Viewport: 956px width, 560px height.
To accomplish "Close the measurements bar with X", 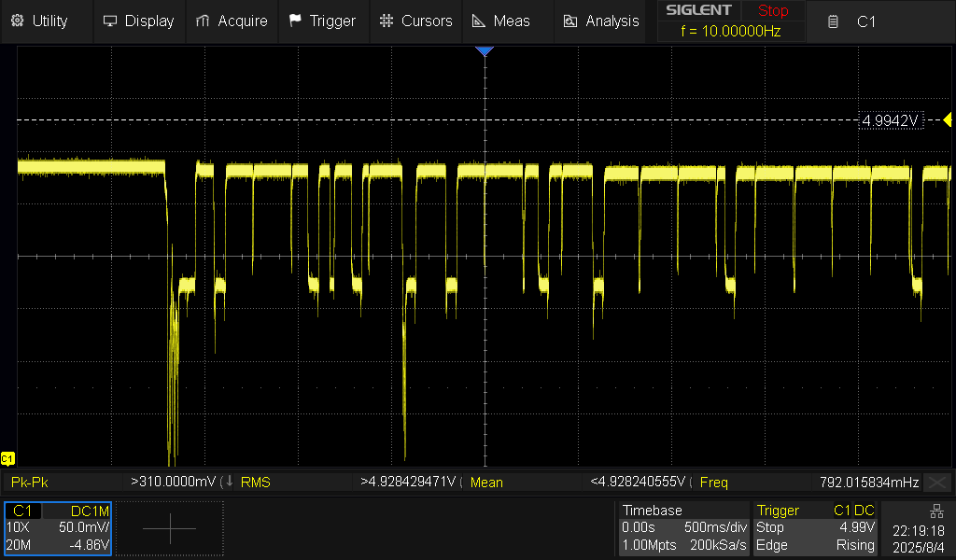I will click(x=939, y=483).
